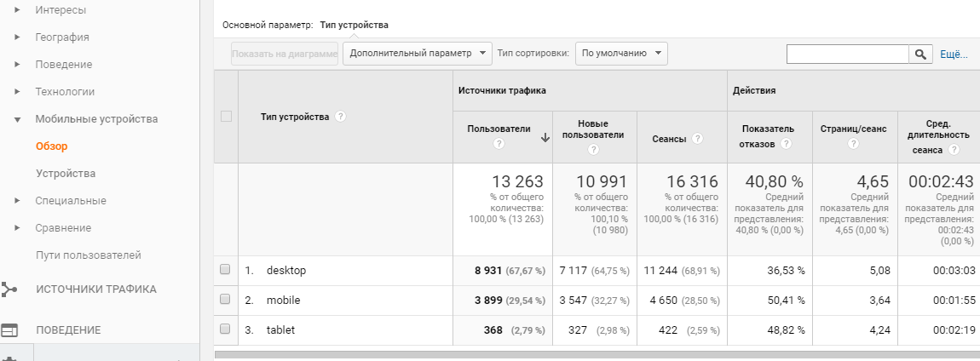This screenshot has width=980, height=361.
Task: Expand the География sidebar group
Action: click(x=18, y=37)
